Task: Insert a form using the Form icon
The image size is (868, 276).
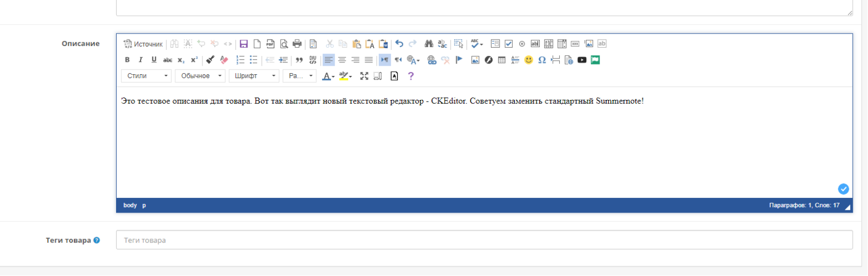Action: (495, 44)
